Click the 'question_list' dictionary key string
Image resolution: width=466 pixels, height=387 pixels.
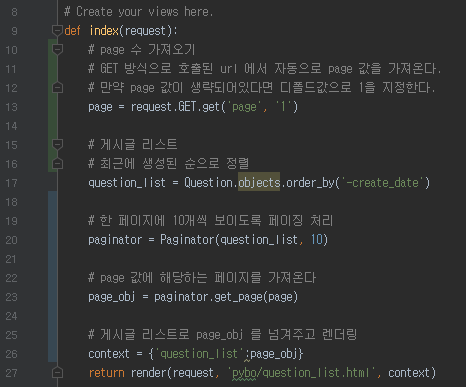coord(199,354)
